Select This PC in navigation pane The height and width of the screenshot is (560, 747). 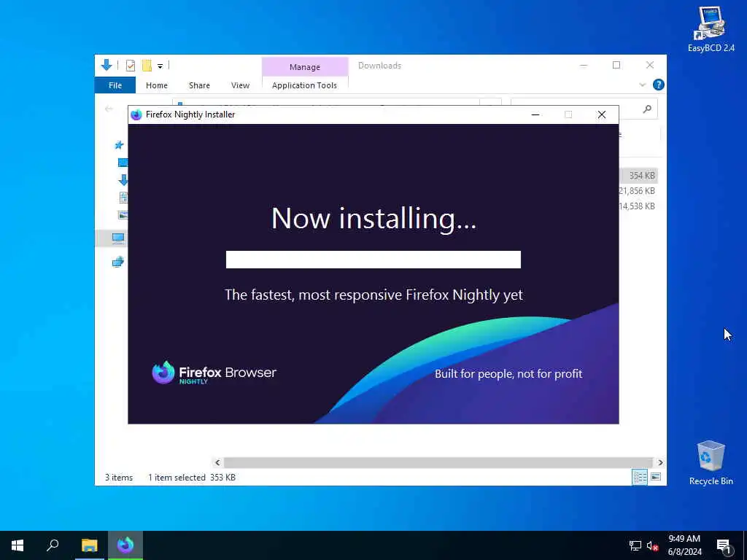point(118,238)
